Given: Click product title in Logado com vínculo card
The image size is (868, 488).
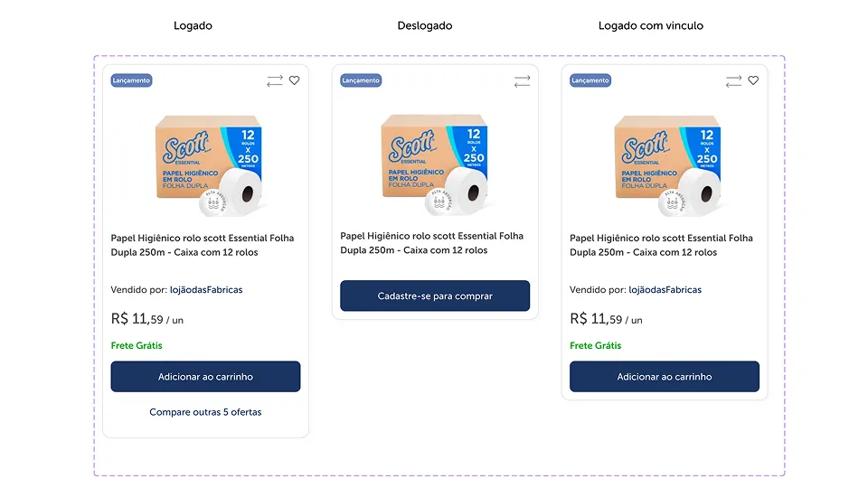Looking at the screenshot, I should (661, 245).
